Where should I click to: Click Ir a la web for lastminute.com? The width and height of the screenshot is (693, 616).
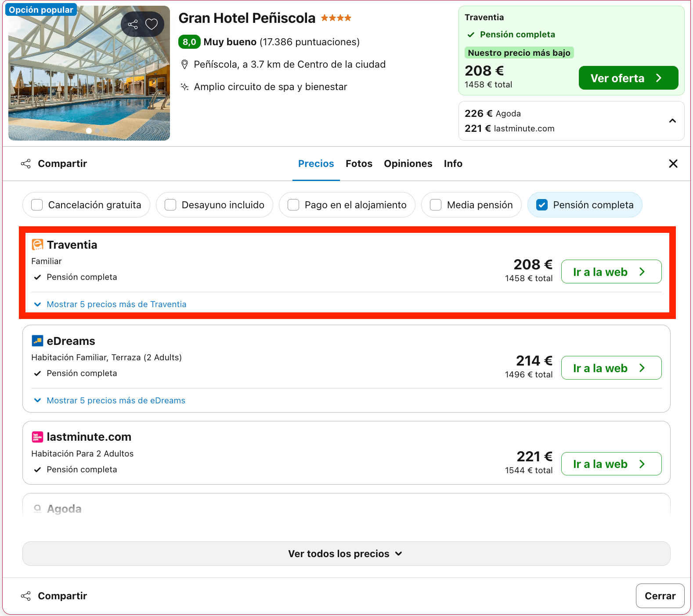[x=611, y=464]
